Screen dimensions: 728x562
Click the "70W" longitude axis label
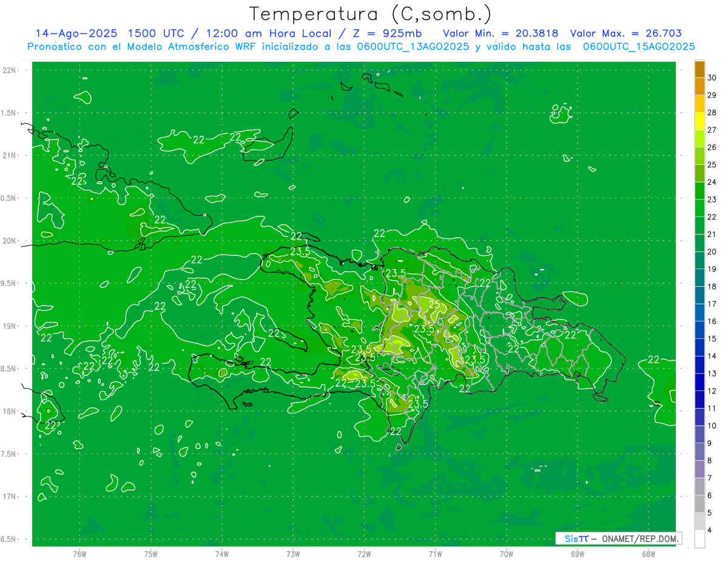coord(507,554)
